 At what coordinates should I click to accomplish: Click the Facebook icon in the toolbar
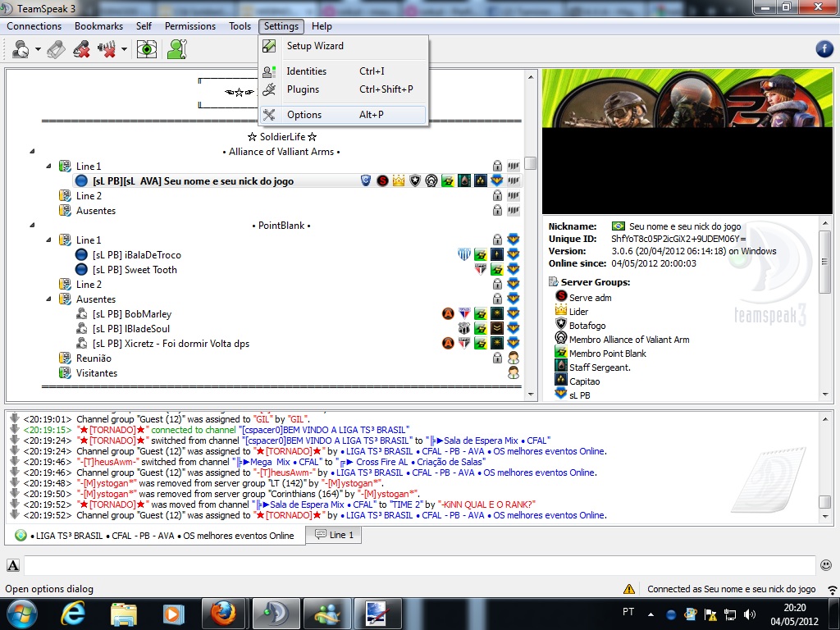pyautogui.click(x=824, y=49)
